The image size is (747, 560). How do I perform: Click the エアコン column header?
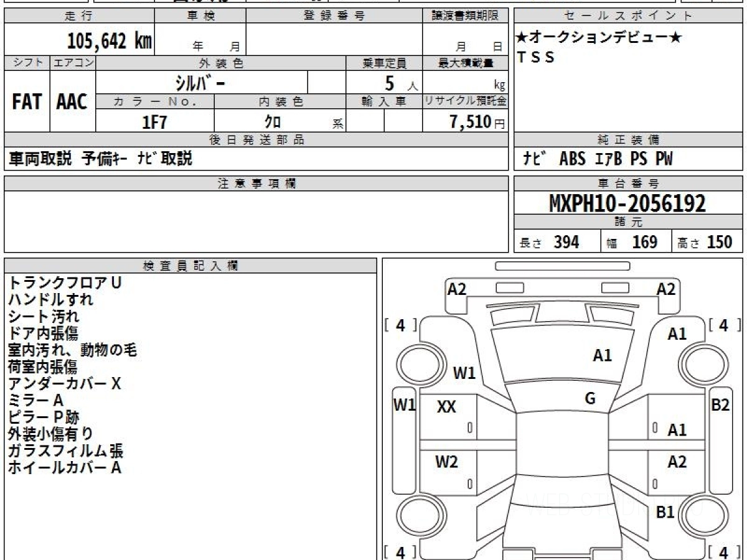72,63
